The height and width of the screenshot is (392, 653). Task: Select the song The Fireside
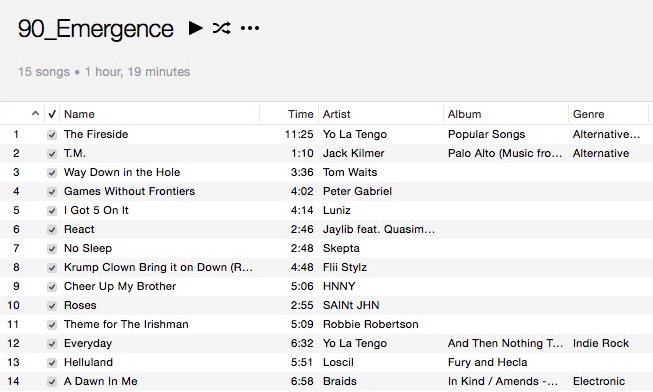pos(96,134)
